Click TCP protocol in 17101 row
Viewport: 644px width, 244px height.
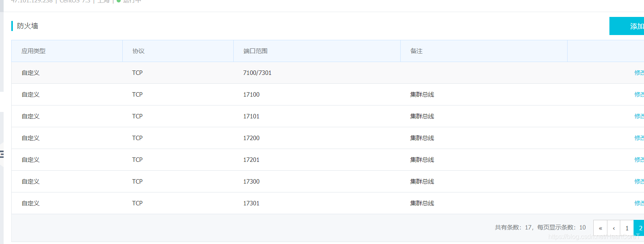click(x=138, y=116)
